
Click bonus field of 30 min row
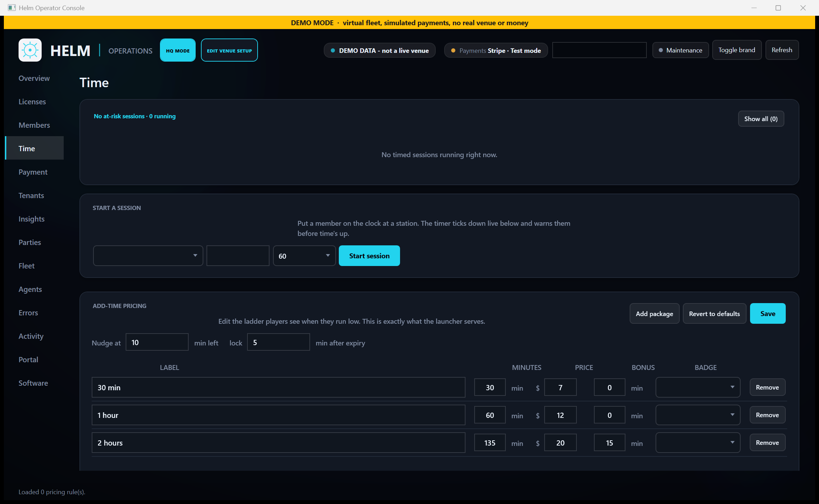point(609,387)
